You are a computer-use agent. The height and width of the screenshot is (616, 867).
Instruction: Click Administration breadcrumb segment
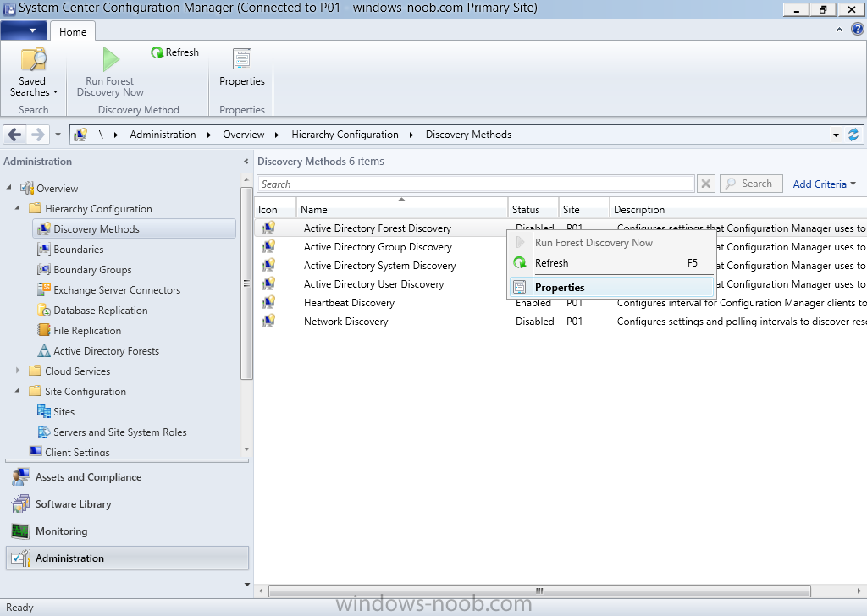163,135
